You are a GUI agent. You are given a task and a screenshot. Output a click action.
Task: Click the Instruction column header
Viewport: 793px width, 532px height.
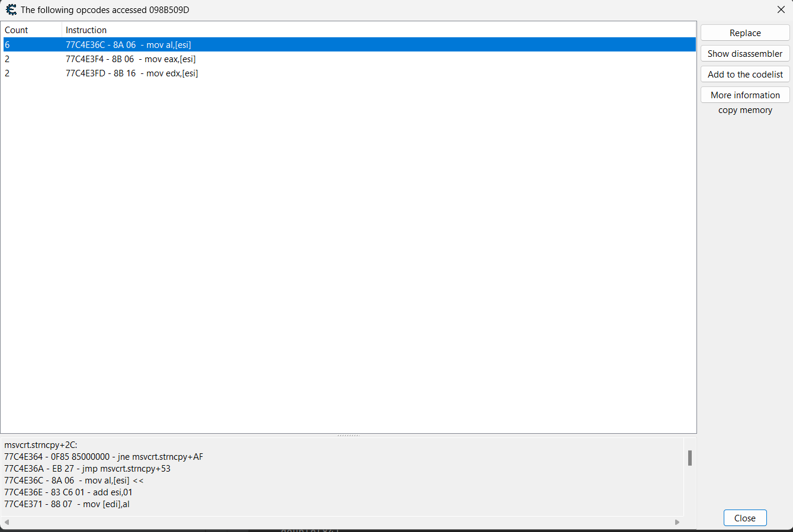[x=379, y=30]
